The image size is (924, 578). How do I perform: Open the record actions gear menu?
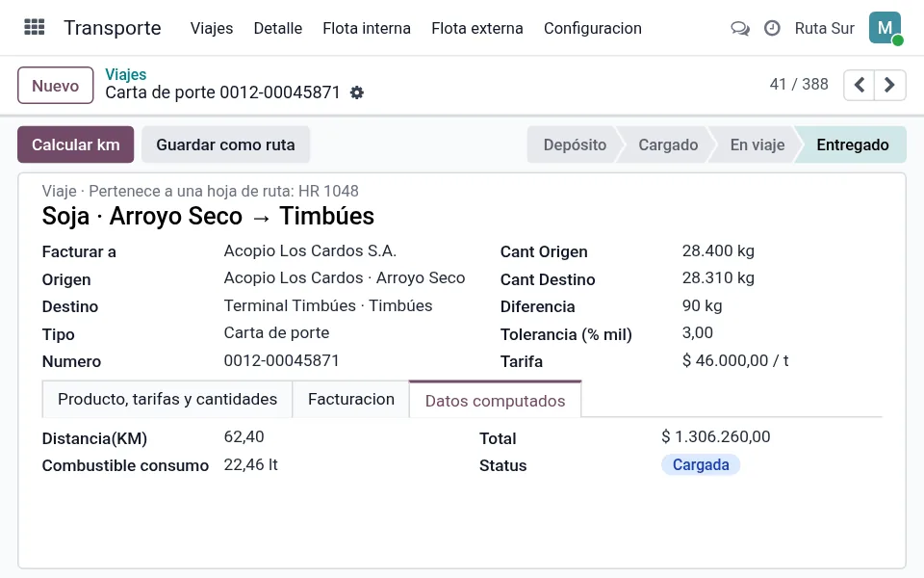click(x=356, y=92)
